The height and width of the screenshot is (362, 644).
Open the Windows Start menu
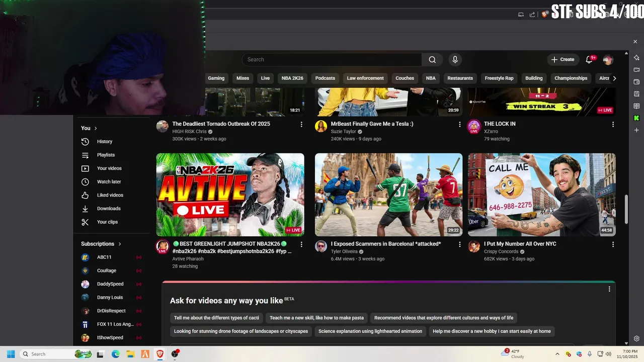point(11,354)
